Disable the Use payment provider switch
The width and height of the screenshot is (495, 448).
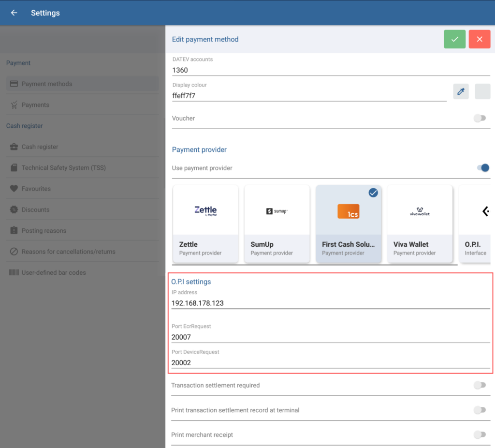[483, 168]
